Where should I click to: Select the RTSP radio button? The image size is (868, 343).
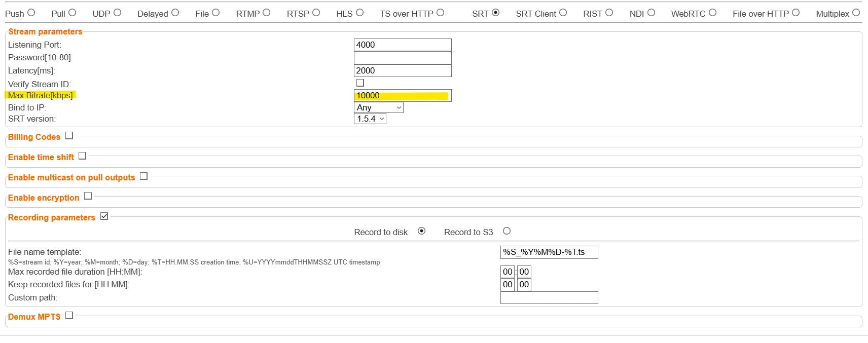click(316, 13)
